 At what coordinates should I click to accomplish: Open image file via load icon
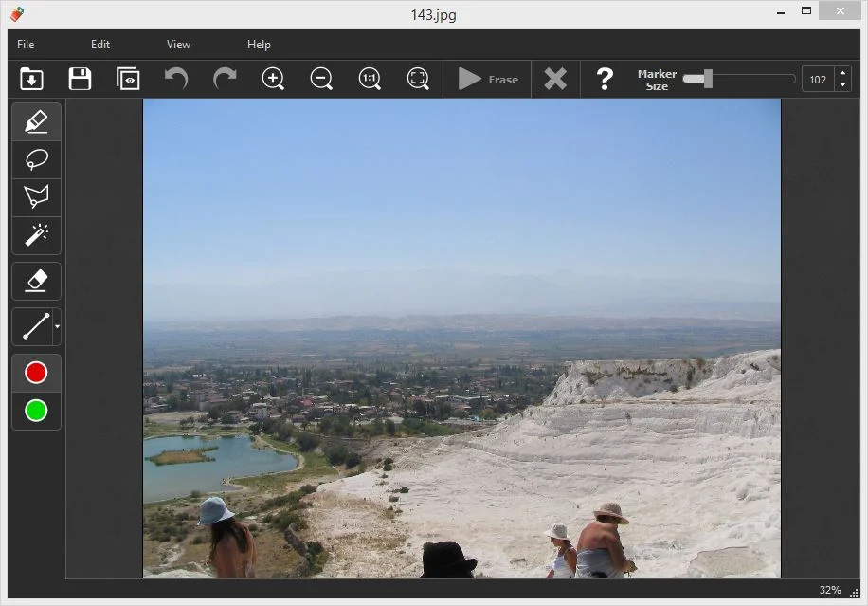tap(31, 79)
